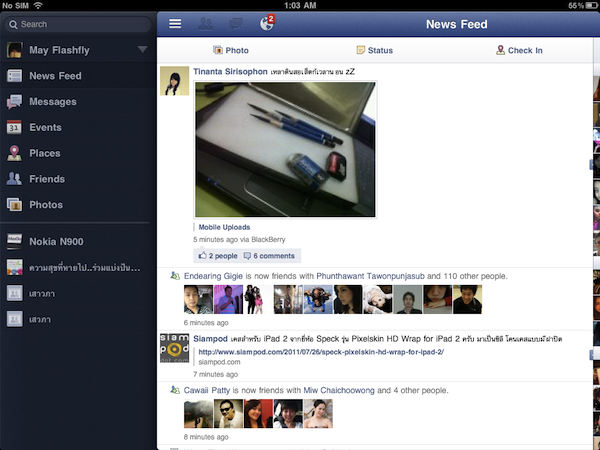Image resolution: width=600 pixels, height=450 pixels.
Task: Open Messages in the sidebar
Action: pyautogui.click(x=52, y=102)
